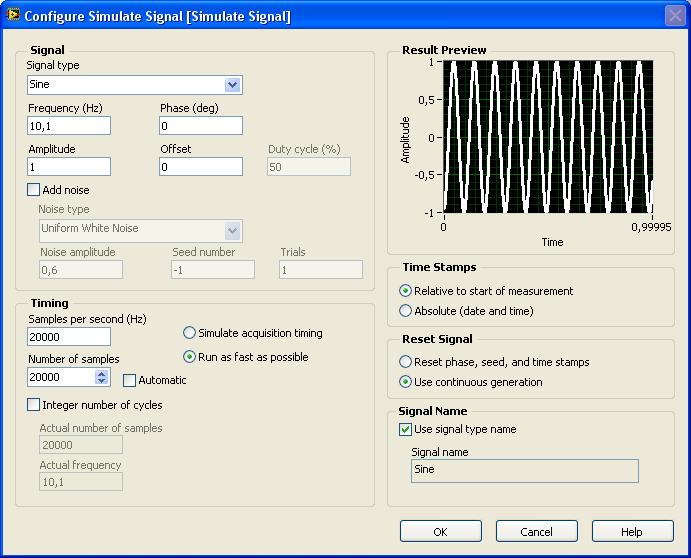Open the Noise type dropdown arrow
This screenshot has height=558, width=691.
point(233,231)
